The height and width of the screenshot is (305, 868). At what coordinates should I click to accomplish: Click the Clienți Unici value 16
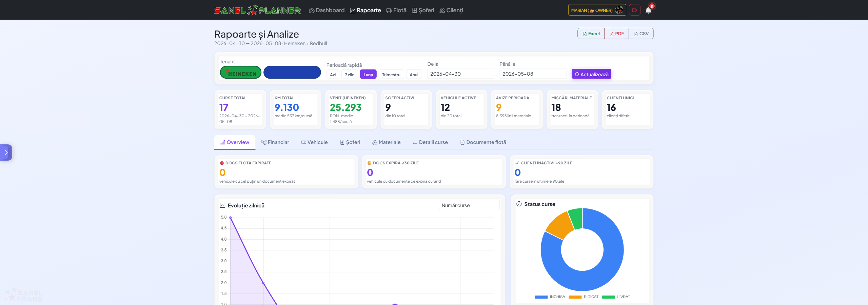(x=611, y=107)
